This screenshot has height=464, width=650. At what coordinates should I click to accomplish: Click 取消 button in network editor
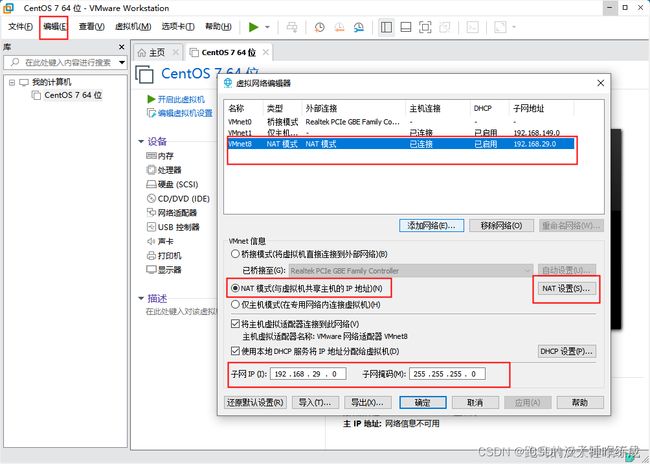(475, 402)
